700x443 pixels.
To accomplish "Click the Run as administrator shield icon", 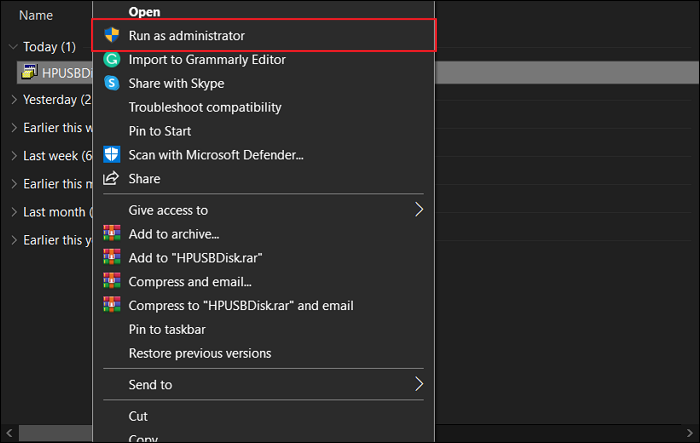I will point(112,36).
